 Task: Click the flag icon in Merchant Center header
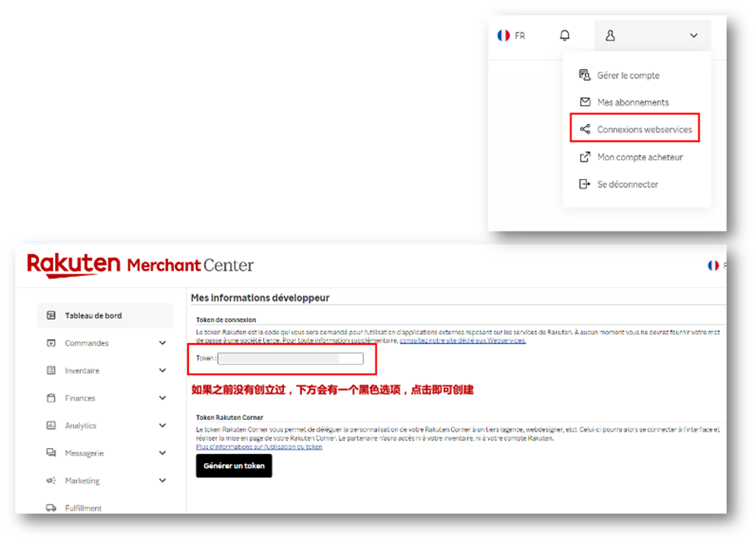tap(713, 265)
